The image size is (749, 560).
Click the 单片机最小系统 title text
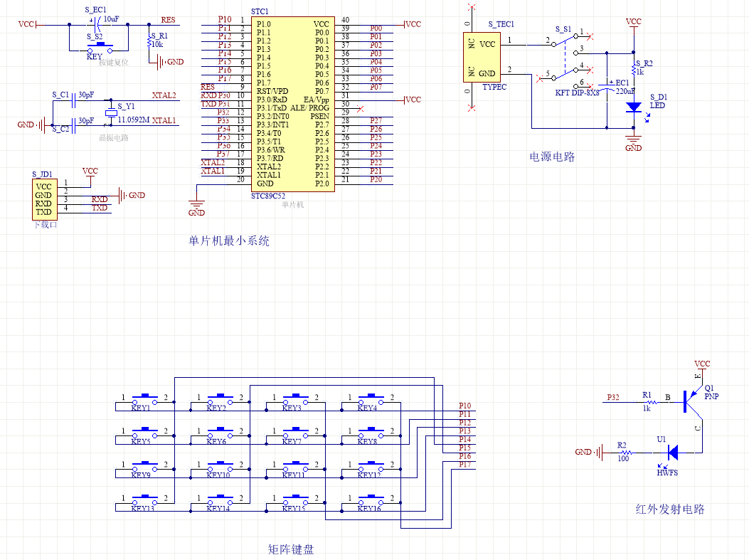click(x=229, y=241)
